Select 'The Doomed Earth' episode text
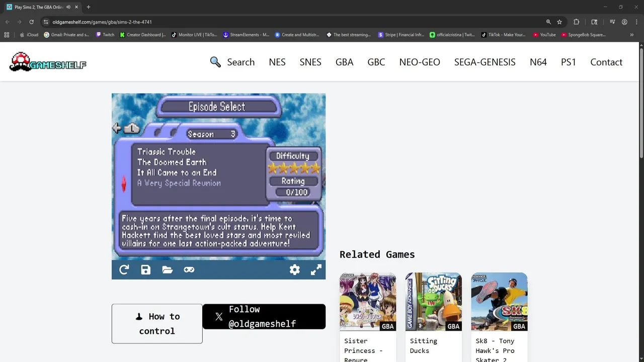 pyautogui.click(x=172, y=162)
